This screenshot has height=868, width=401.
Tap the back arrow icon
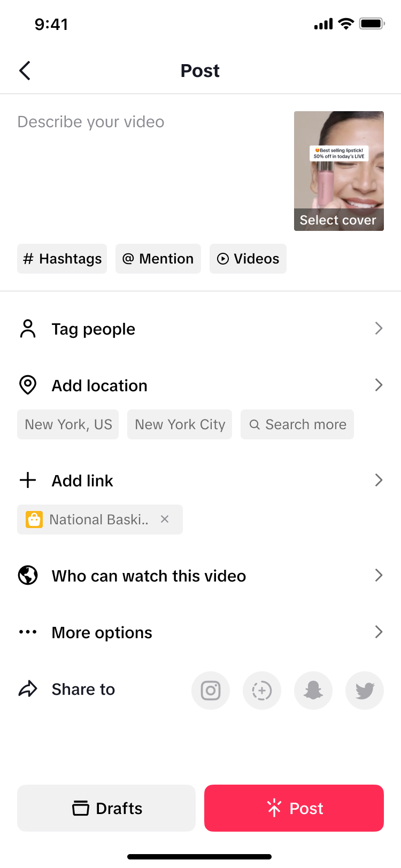pos(25,71)
